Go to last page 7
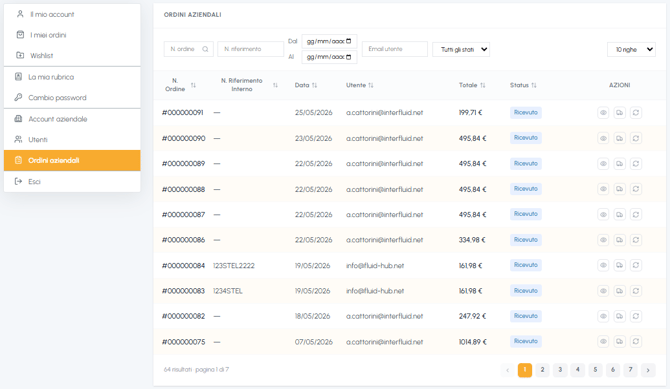Screen dimensions: 670x389 pyautogui.click(x=630, y=370)
